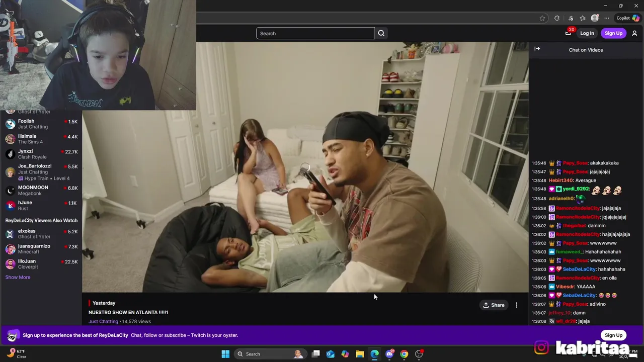Click the video title NUESTRO SHOW EN ATLANTA

128,312
